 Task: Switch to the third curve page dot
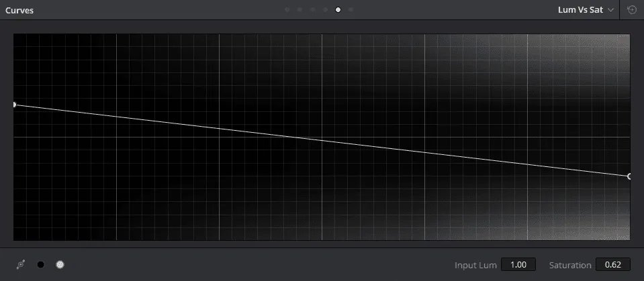(313, 10)
